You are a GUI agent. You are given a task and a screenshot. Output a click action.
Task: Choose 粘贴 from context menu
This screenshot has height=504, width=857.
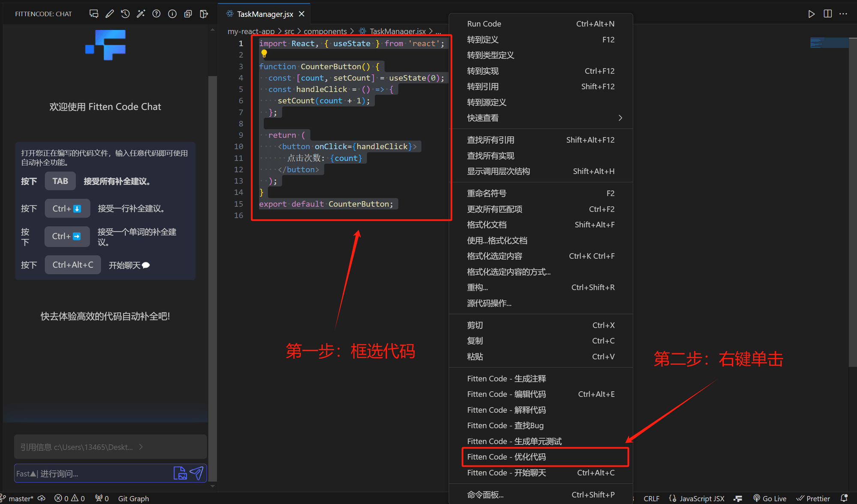(541, 357)
